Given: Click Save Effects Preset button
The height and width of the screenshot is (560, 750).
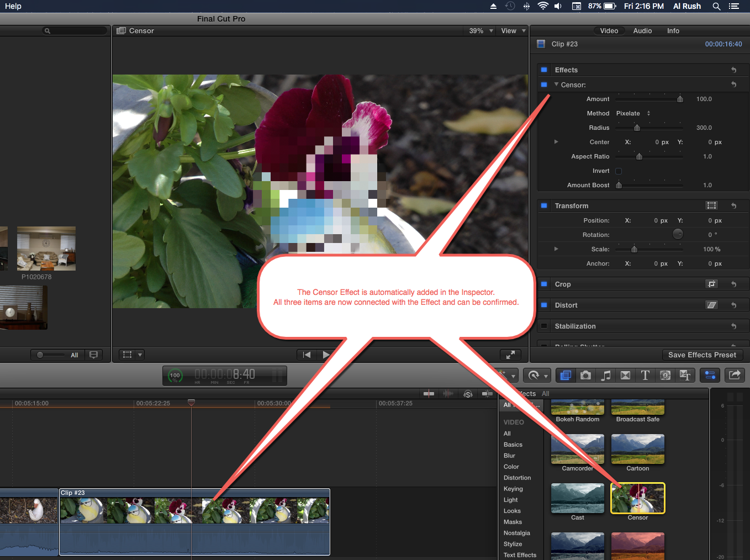Looking at the screenshot, I should [702, 355].
